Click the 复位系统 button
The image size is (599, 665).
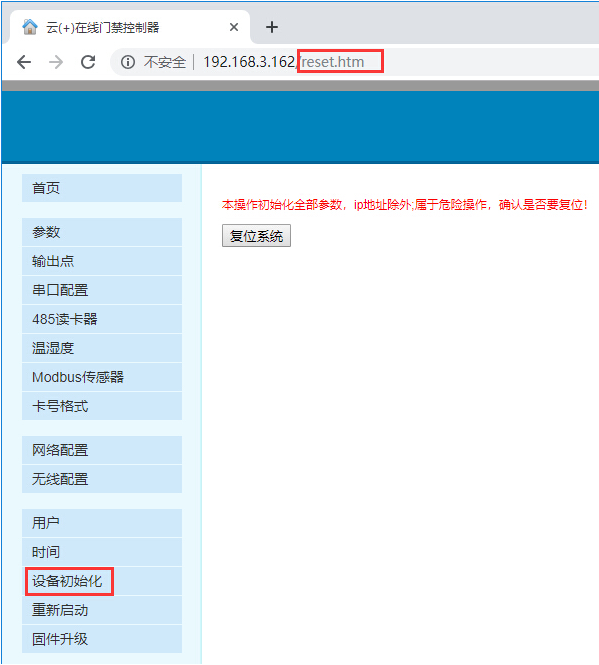point(256,235)
